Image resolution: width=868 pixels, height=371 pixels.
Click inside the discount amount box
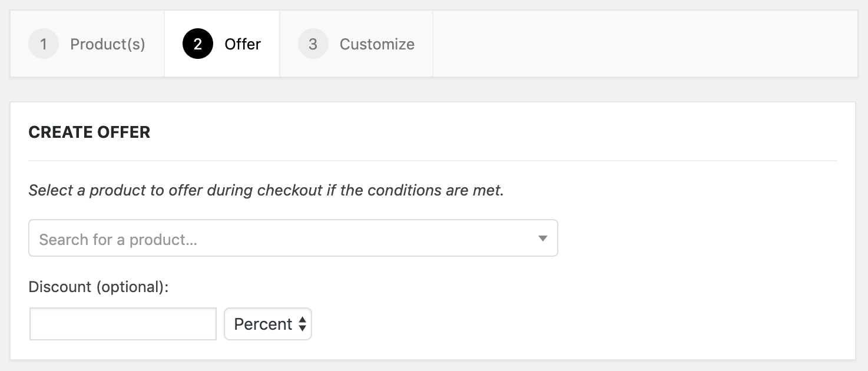(122, 324)
